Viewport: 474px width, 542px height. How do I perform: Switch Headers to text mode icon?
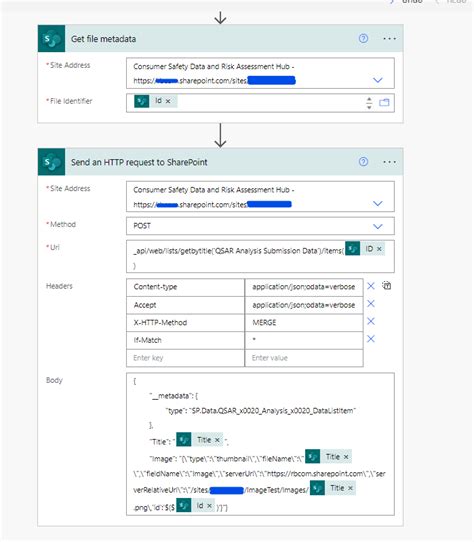(x=387, y=286)
